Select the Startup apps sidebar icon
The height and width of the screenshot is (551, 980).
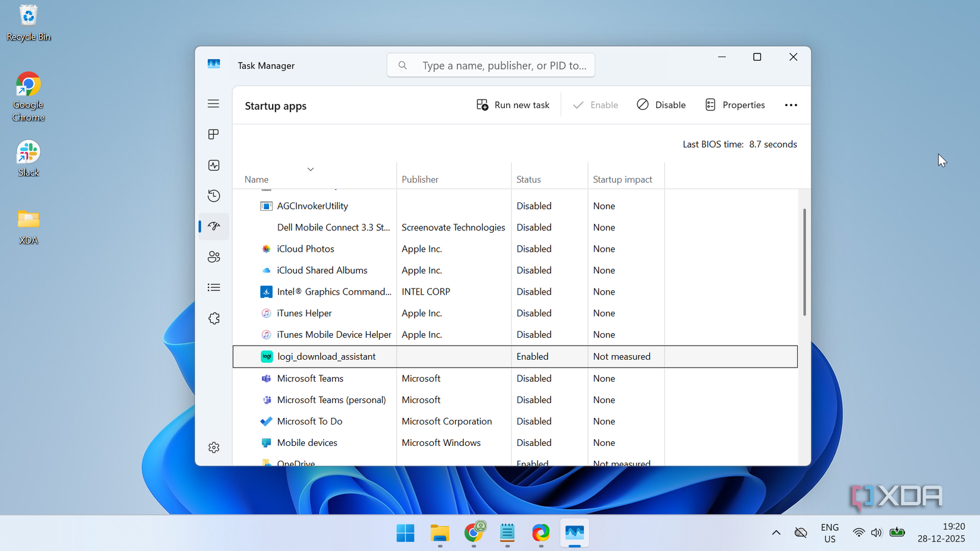tap(214, 226)
